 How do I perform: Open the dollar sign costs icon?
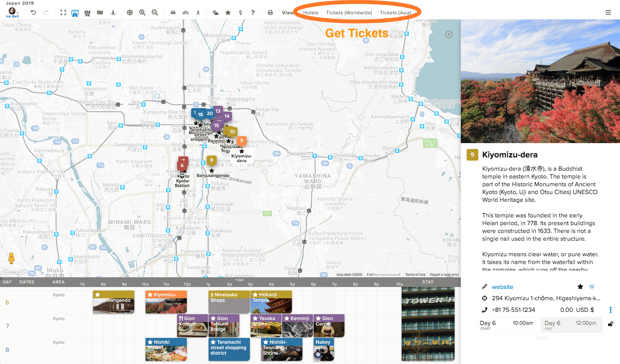click(241, 12)
